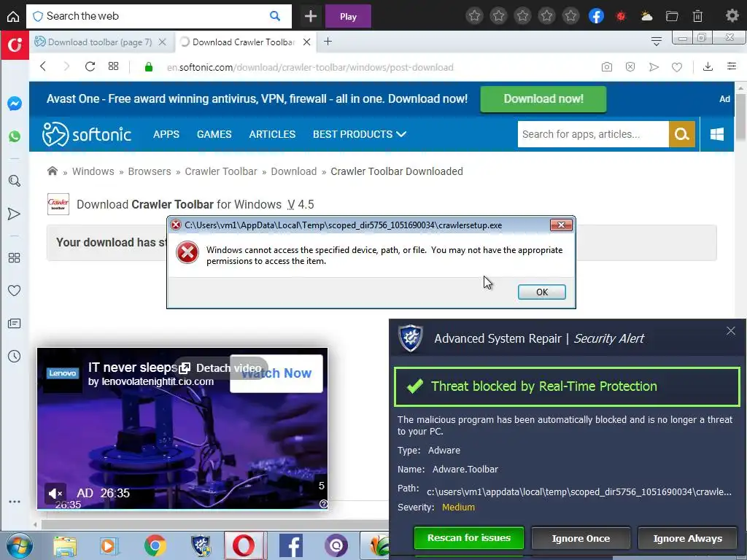Image resolution: width=747 pixels, height=560 pixels.
Task: Open the home icon in top toolbar
Action: (13, 16)
